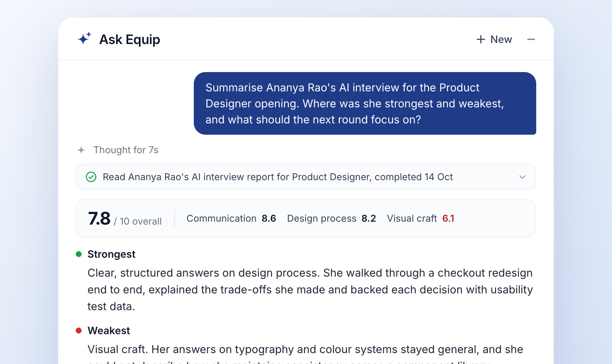The height and width of the screenshot is (364, 612).
Task: Click the green check icon beside Read report
Action: pos(91,177)
